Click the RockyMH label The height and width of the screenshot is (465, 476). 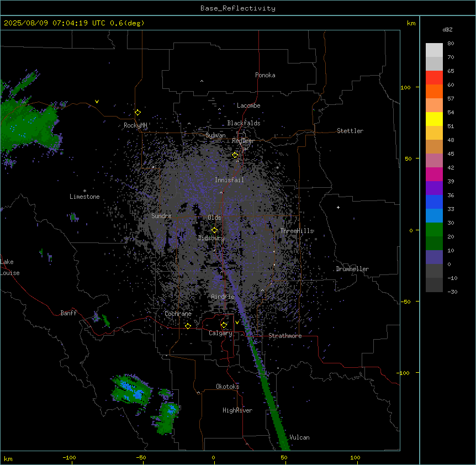pyautogui.click(x=135, y=125)
